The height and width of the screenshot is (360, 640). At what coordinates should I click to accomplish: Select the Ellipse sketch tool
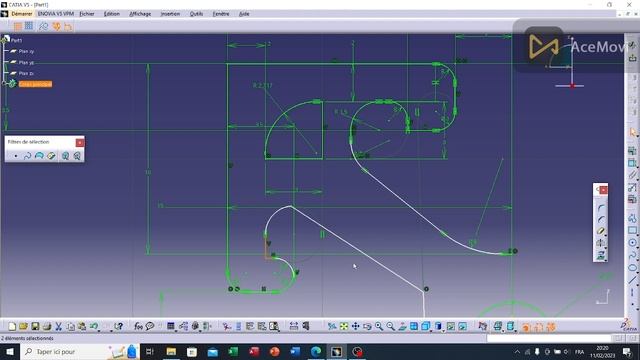point(632,268)
